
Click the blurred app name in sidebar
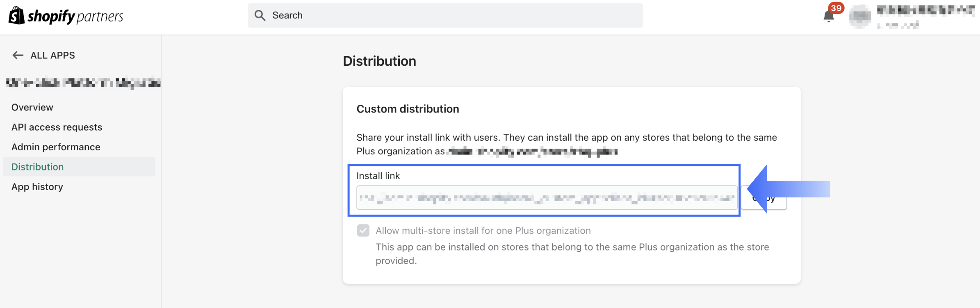pyautogui.click(x=83, y=83)
